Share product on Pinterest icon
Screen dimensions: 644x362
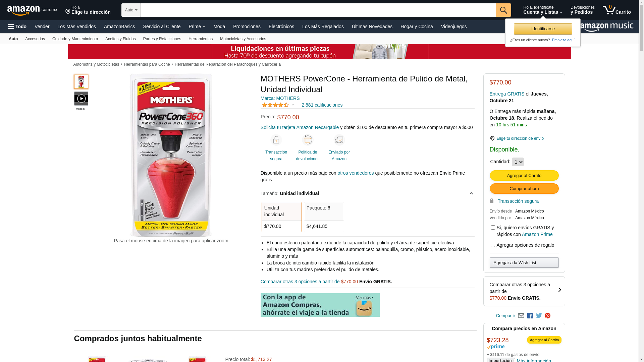tap(548, 316)
